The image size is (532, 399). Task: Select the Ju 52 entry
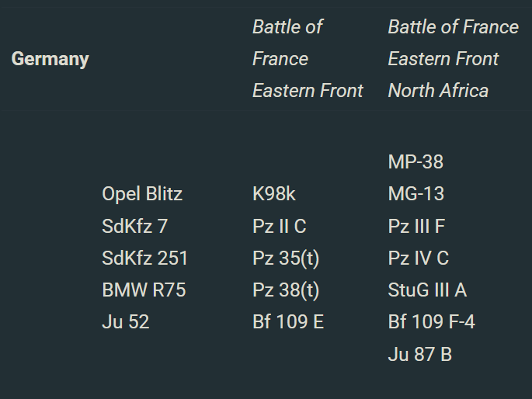click(x=125, y=322)
